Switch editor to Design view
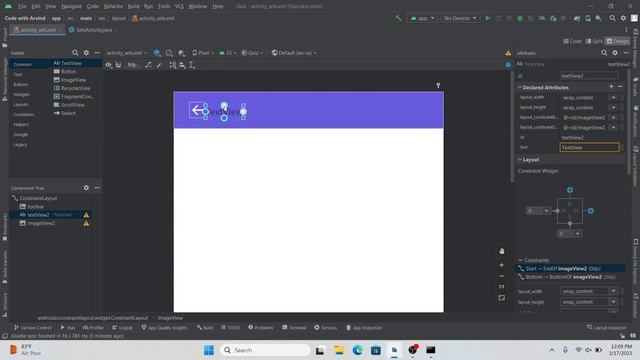 coord(617,41)
